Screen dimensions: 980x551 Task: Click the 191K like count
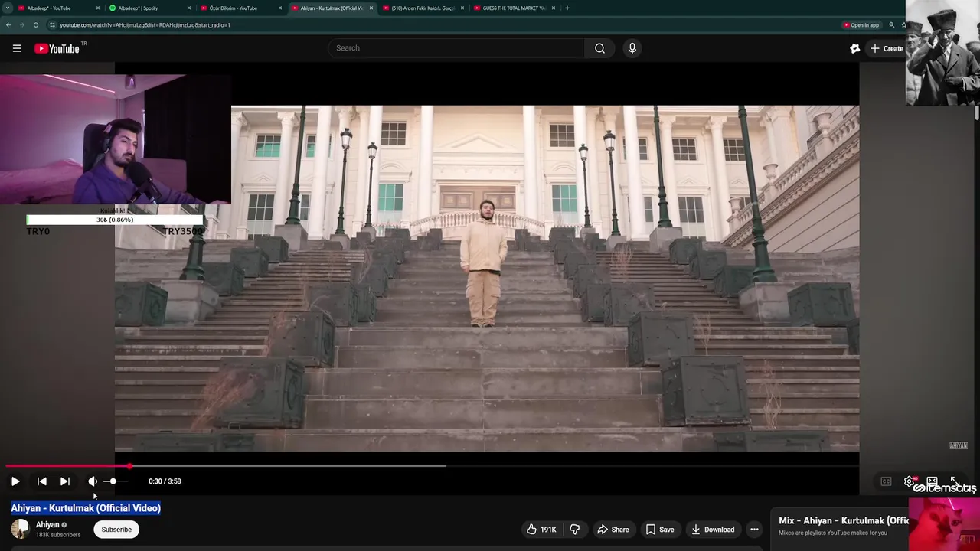tap(548, 530)
